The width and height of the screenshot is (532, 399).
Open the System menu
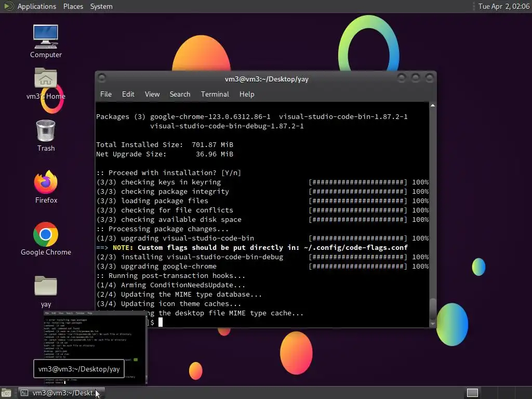click(x=101, y=6)
